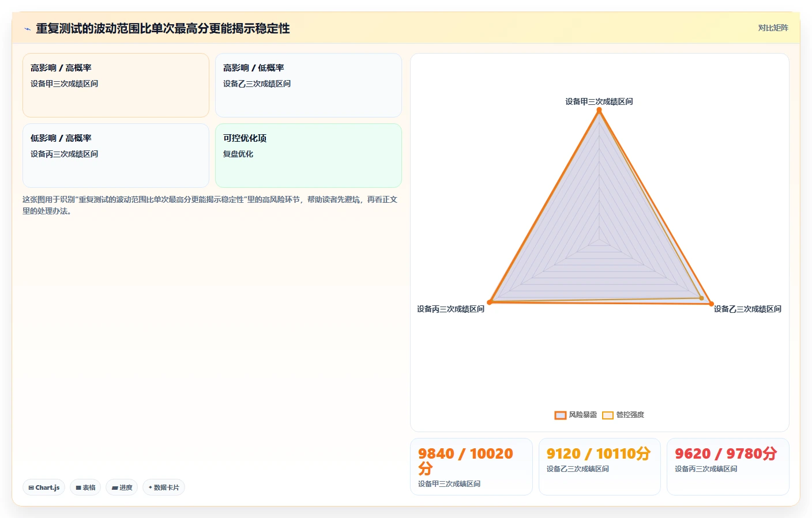Click the orange data point at the 设备乙 vertex
Image resolution: width=812 pixels, height=518 pixels.
coord(711,304)
